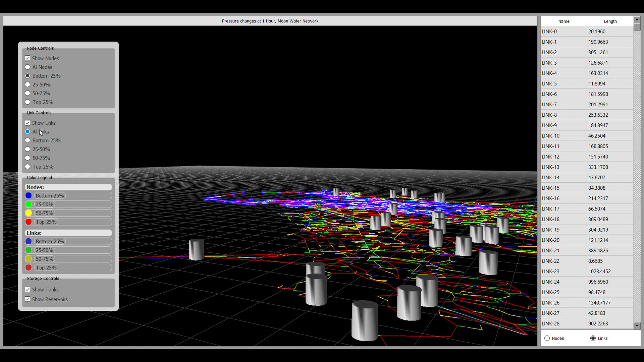Uncheck the Show Links checkbox
Screen dimensions: 644x362
tap(28, 123)
